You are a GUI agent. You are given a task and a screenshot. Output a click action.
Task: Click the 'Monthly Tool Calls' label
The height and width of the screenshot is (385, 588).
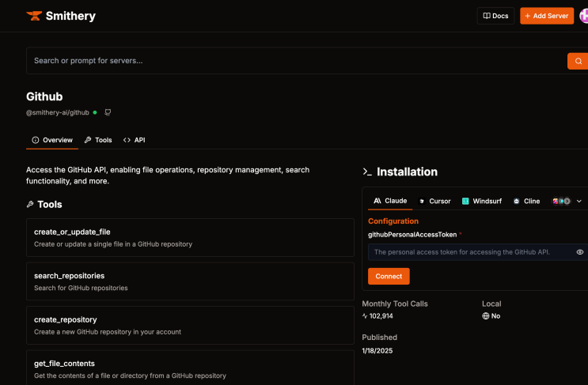click(x=395, y=304)
